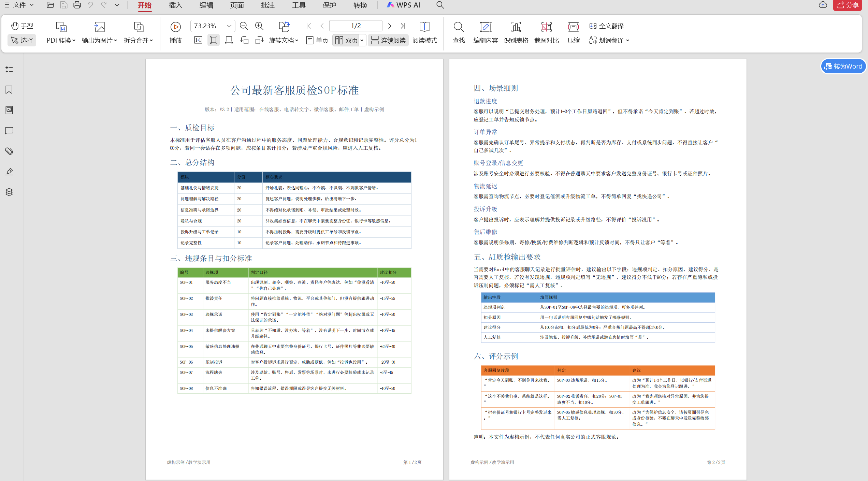Viewport: 868px width, 481px height.
Task: Click the 识别表格 recognize table tool
Action: [x=516, y=33]
